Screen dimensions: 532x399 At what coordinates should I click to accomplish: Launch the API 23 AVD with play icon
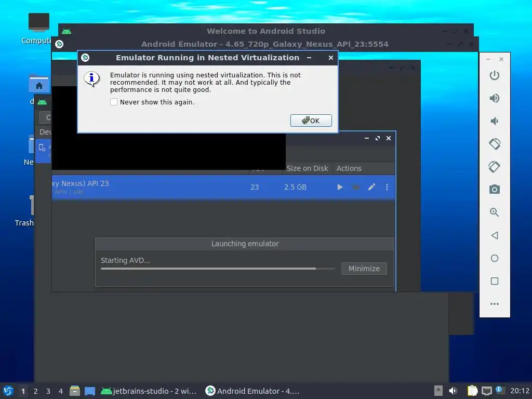point(340,187)
